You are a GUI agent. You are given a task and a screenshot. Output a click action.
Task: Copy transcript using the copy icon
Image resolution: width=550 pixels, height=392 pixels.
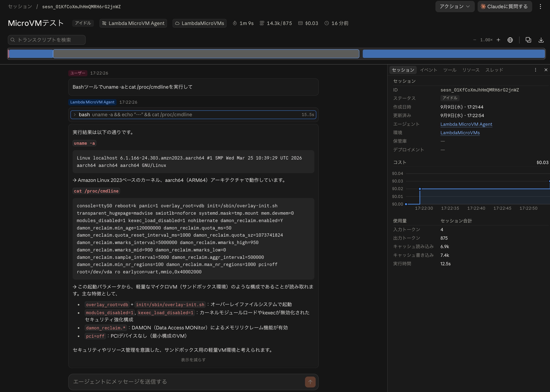pos(528,40)
